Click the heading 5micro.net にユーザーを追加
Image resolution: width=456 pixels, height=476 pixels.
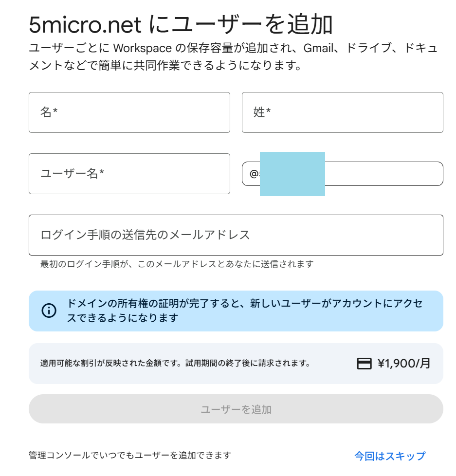[x=181, y=25]
